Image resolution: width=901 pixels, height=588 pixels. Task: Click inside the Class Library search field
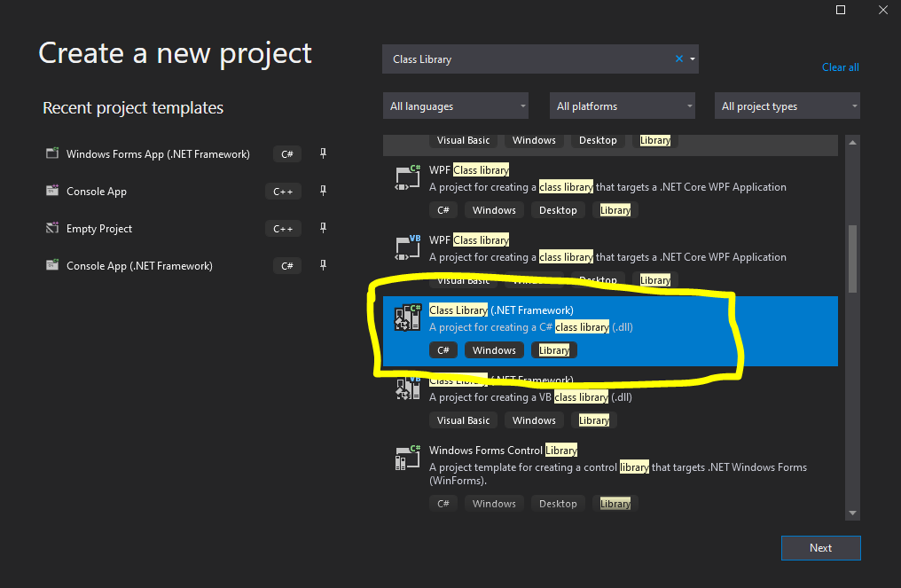click(528, 59)
